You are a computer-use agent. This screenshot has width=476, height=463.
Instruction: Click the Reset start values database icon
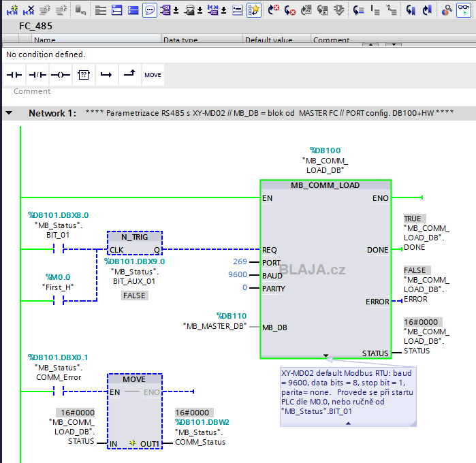(80, 10)
